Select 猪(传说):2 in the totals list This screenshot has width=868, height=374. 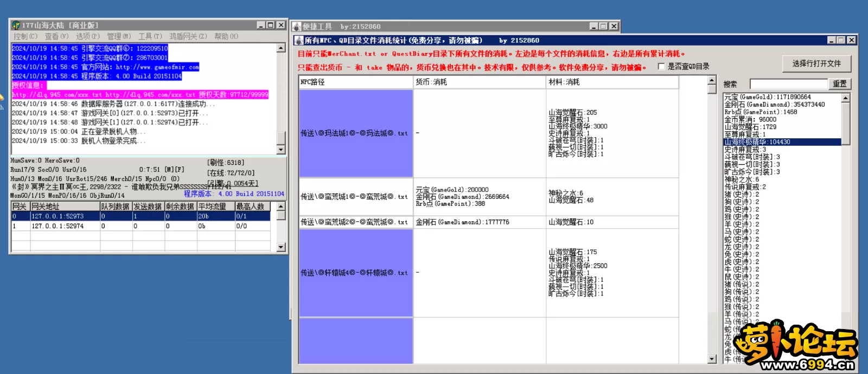click(782, 285)
